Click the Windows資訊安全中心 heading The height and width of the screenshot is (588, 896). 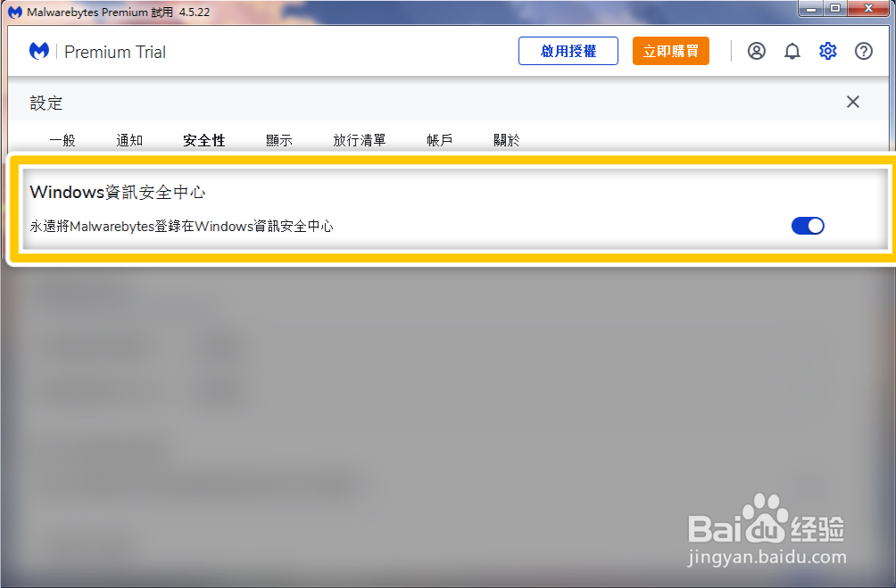tap(117, 192)
